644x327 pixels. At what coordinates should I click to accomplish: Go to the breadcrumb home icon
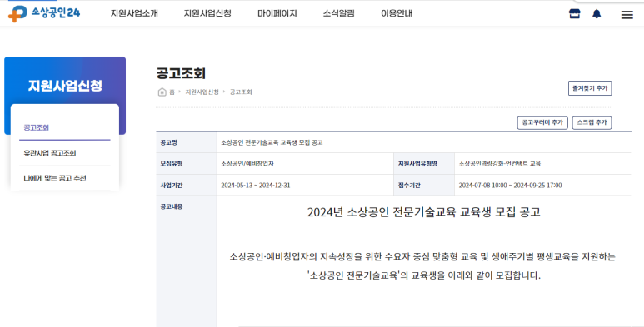[162, 92]
